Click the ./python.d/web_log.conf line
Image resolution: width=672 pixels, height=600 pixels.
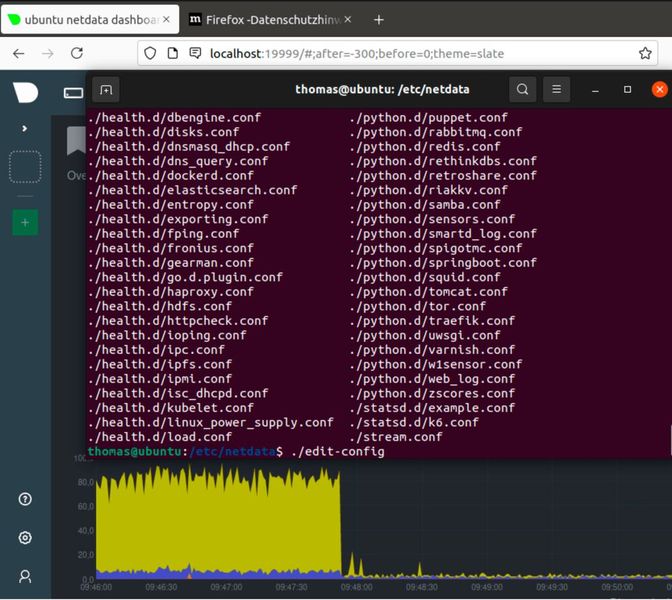click(432, 379)
